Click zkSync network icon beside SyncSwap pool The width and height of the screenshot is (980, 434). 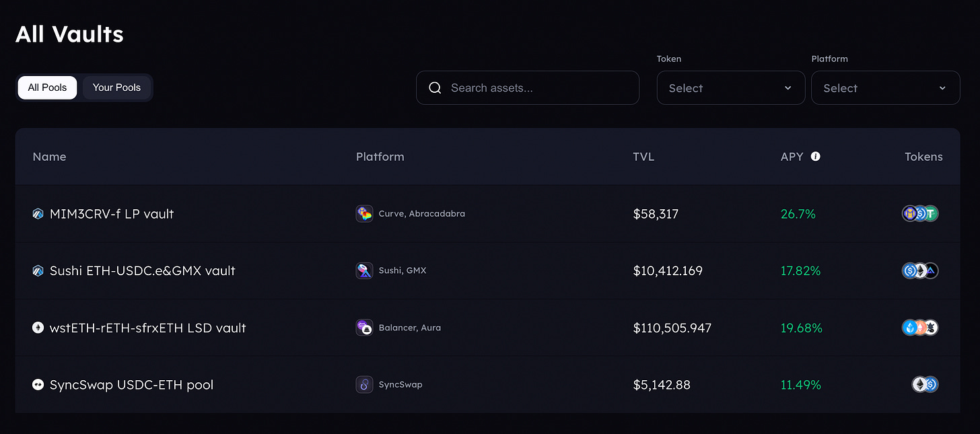click(38, 385)
